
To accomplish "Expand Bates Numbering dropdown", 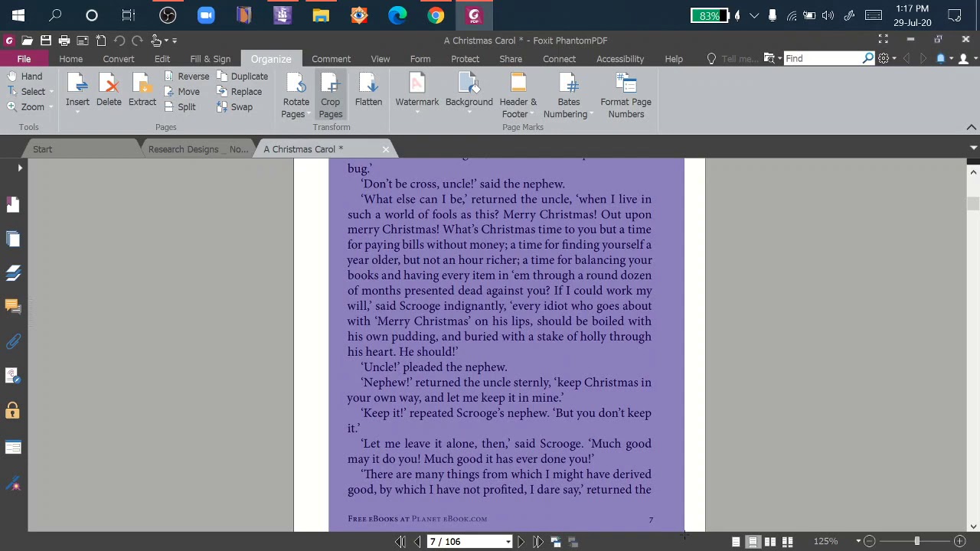I will coord(591,115).
